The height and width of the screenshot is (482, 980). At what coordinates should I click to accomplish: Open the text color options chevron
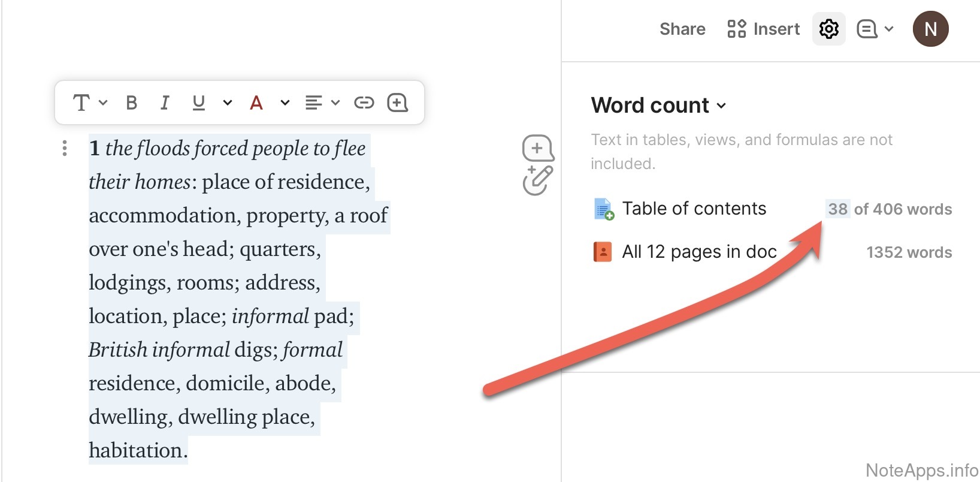[x=285, y=103]
